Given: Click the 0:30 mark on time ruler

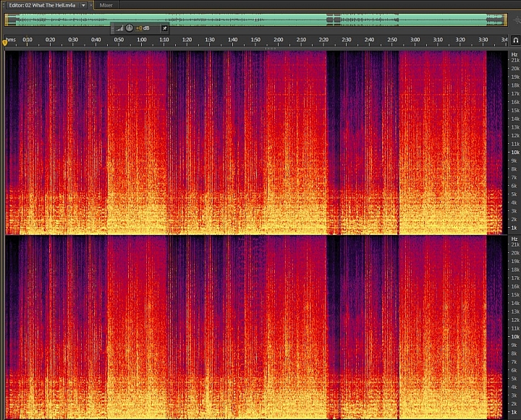Looking at the screenshot, I should (x=73, y=40).
